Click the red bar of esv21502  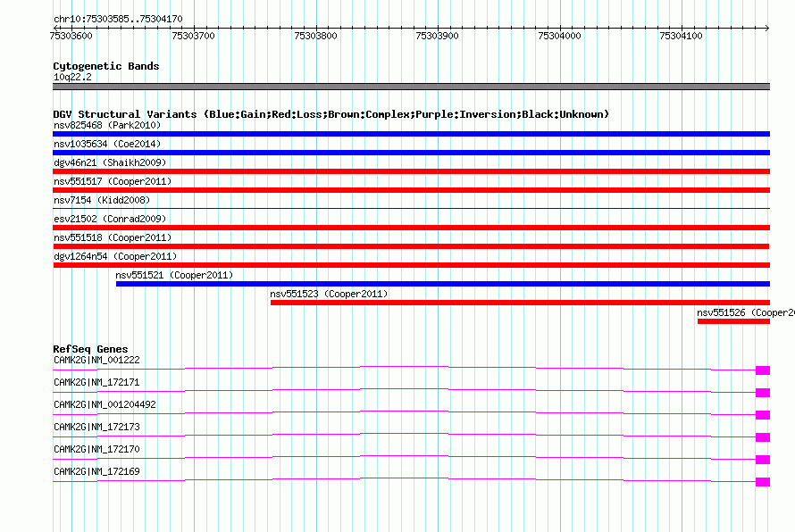tap(411, 228)
